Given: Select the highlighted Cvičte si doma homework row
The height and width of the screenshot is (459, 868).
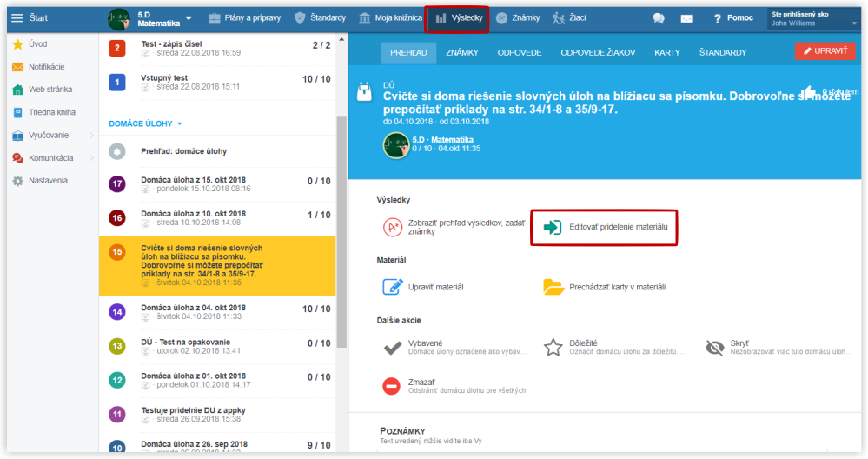Looking at the screenshot, I should tap(217, 266).
